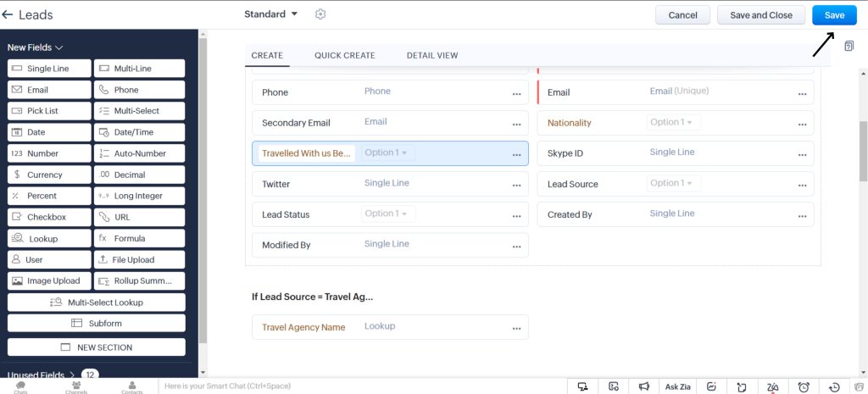Open the Nationality Option 1 dropdown
Viewport: 868px width, 394px height.
click(x=673, y=123)
